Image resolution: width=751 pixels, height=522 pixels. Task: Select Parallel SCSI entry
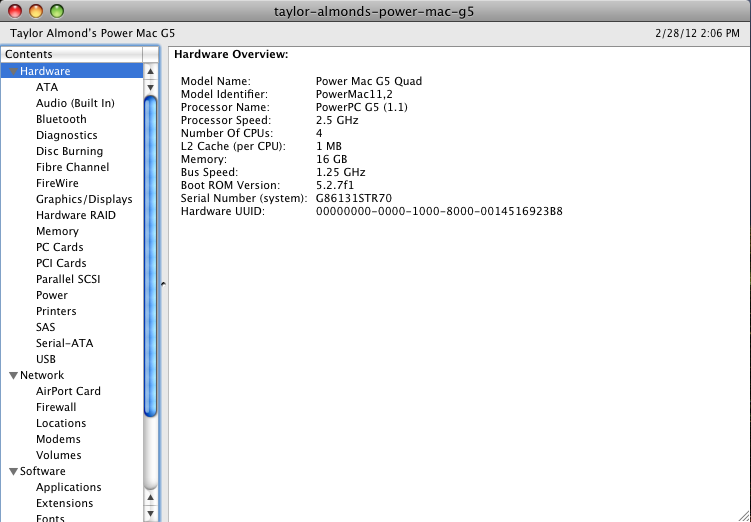click(x=68, y=279)
